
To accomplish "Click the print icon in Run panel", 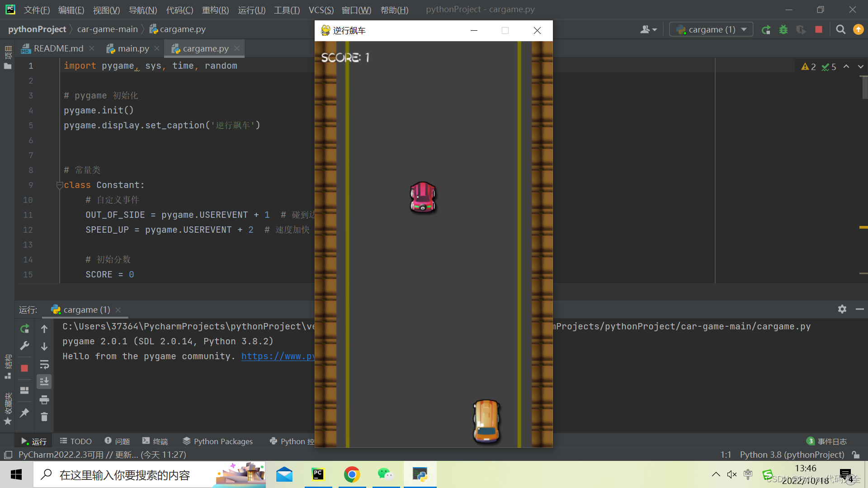I will [44, 399].
